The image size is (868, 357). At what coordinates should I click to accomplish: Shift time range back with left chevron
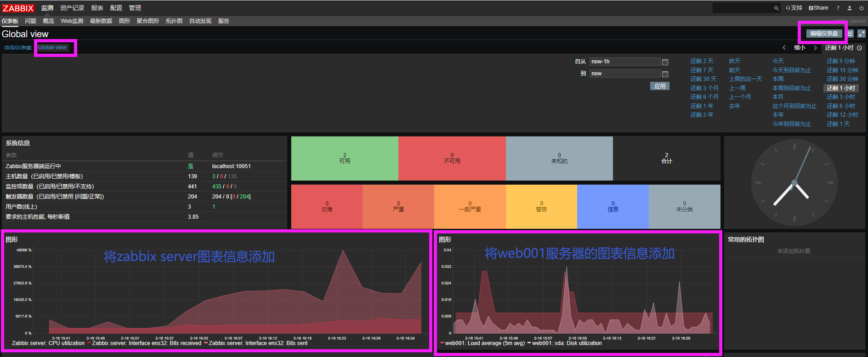point(784,48)
